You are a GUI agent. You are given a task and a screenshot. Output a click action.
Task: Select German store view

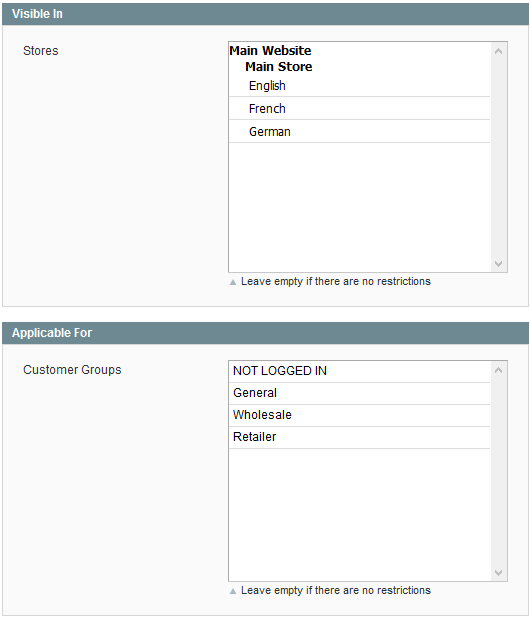(359, 132)
